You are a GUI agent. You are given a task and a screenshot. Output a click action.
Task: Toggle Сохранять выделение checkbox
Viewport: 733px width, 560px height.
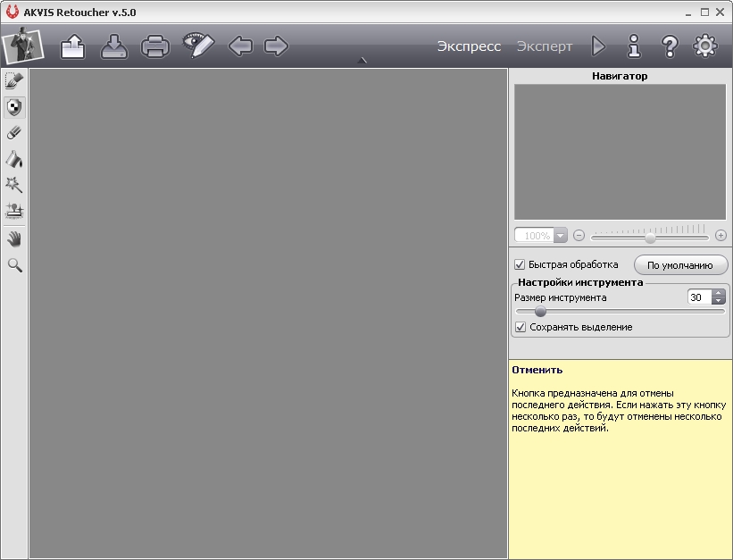pyautogui.click(x=521, y=327)
